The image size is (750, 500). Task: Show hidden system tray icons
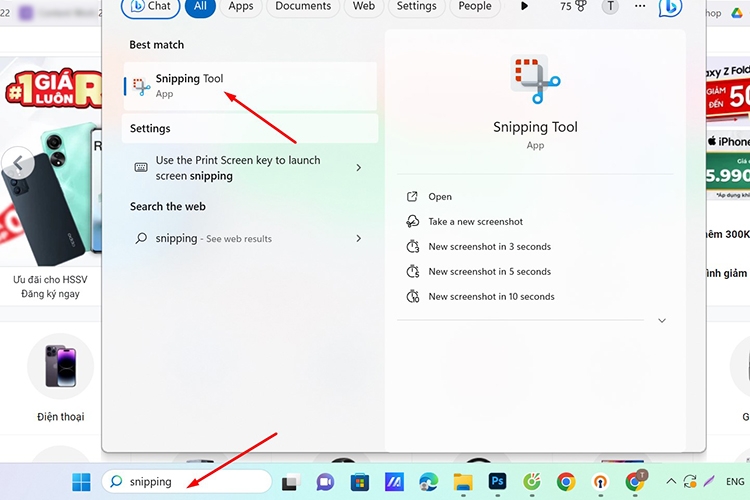click(671, 481)
